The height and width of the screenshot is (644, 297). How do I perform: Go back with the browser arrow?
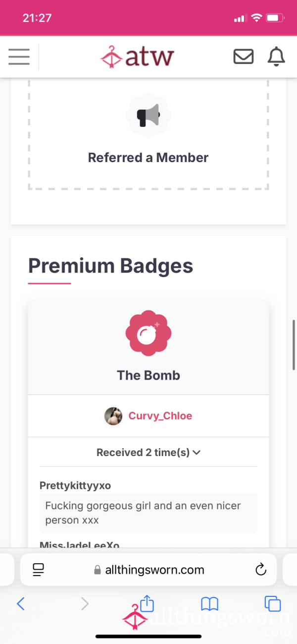click(x=21, y=603)
